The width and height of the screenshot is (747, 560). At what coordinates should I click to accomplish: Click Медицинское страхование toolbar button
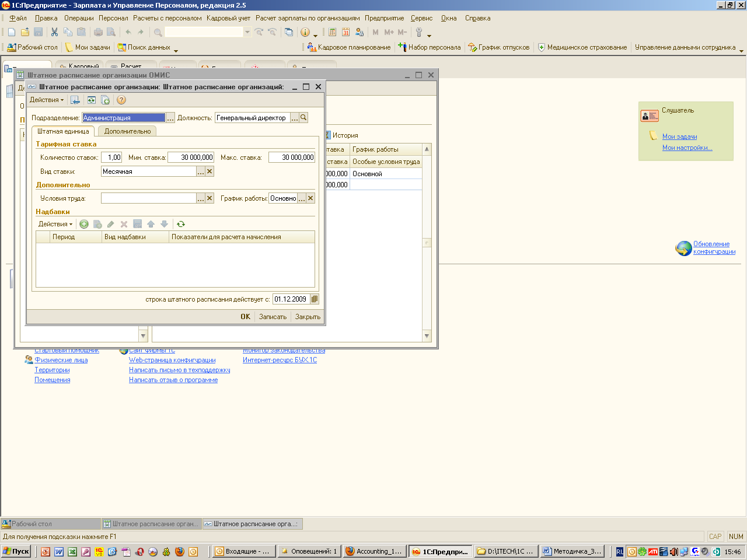(x=582, y=47)
